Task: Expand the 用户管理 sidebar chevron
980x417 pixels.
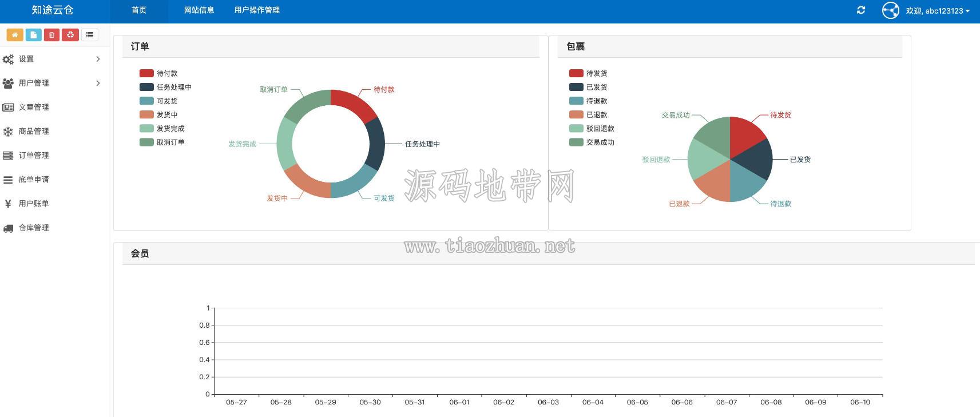Action: tap(98, 83)
